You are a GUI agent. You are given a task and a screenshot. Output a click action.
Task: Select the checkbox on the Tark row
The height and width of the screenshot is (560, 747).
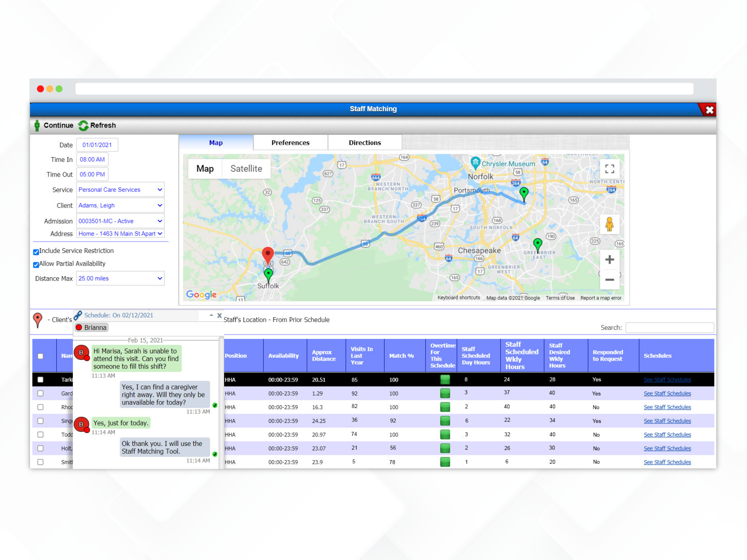pyautogui.click(x=41, y=379)
